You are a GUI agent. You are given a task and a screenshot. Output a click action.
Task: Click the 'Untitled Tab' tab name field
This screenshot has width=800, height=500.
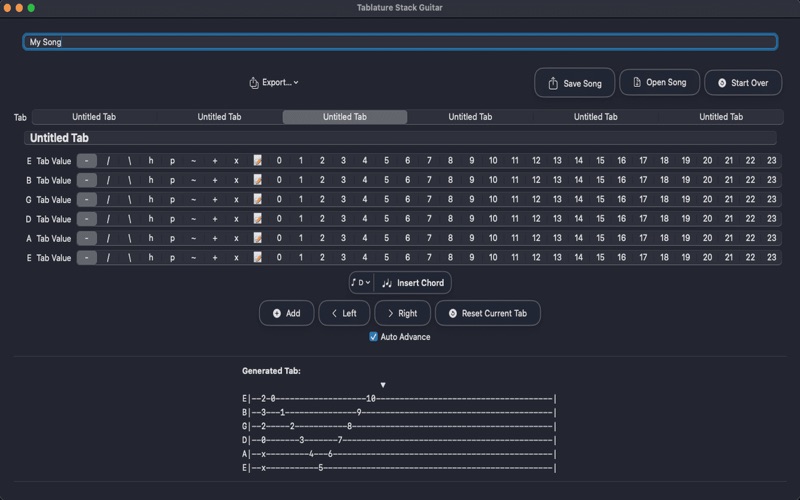tap(400, 138)
